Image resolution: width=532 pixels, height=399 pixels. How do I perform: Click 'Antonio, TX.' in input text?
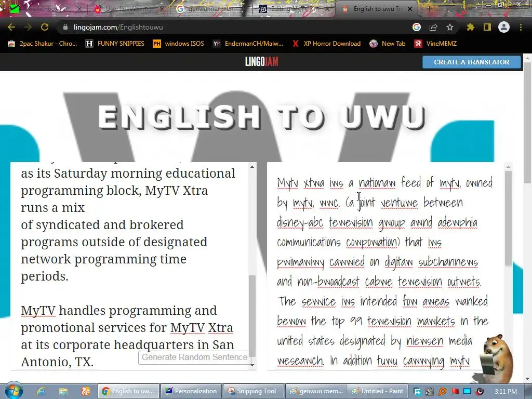(x=57, y=362)
